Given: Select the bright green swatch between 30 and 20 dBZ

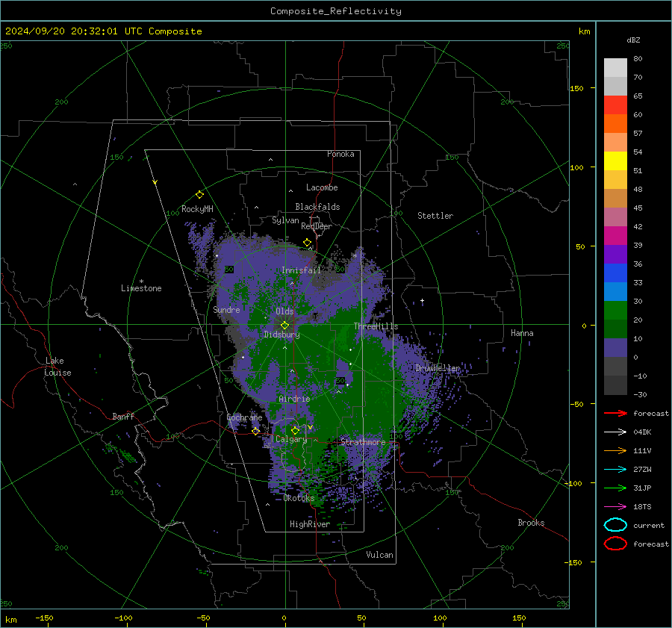Looking at the screenshot, I should click(615, 310).
